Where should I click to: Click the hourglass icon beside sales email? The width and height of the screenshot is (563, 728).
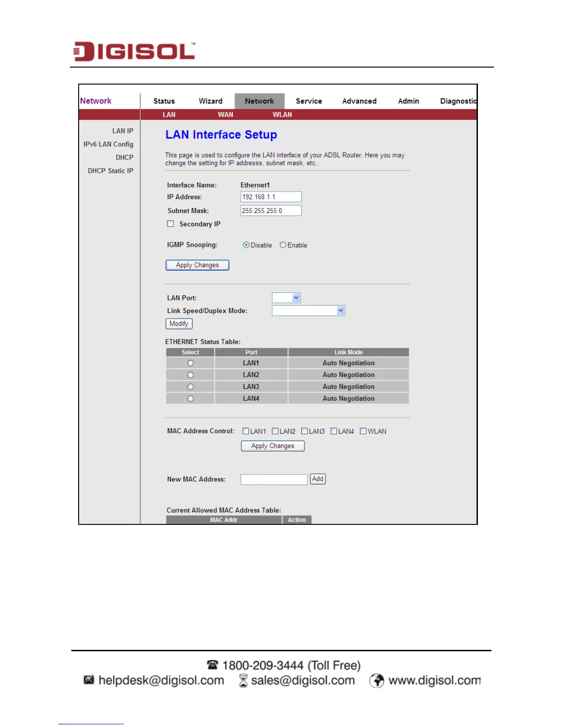243,681
